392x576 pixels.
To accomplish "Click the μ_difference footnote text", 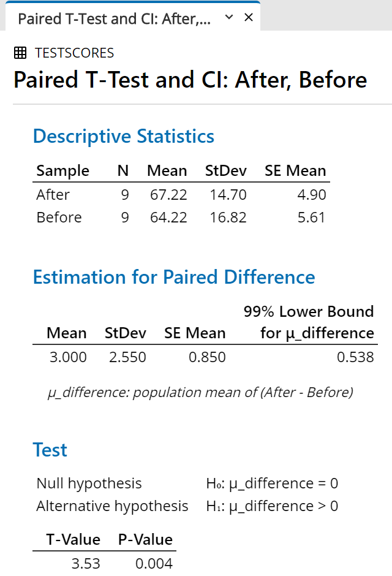I will [x=200, y=392].
